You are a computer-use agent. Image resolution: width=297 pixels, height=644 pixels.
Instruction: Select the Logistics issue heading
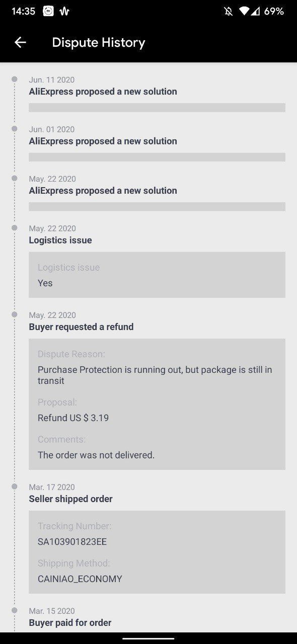[60, 240]
